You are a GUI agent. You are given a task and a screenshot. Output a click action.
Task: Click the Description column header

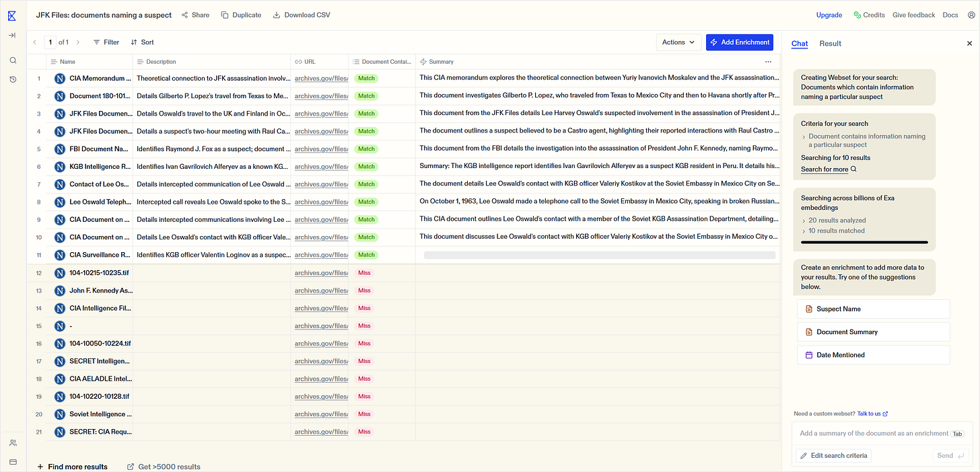(x=211, y=62)
